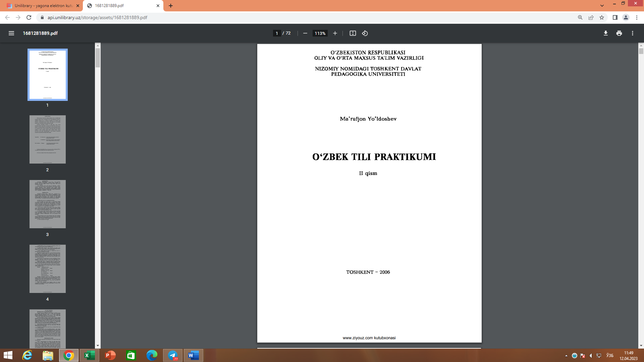Jump to page 3 thumbnail
The image size is (644, 362).
point(48,204)
